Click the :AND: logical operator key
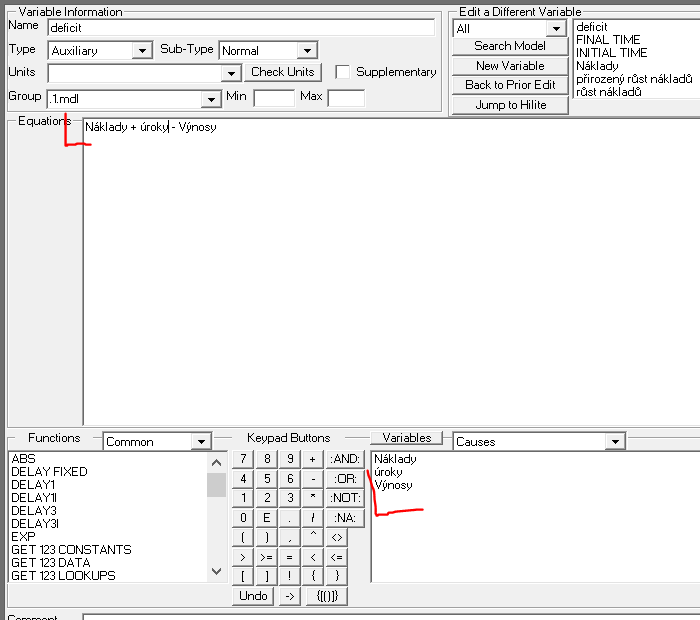700x620 pixels. [x=345, y=459]
